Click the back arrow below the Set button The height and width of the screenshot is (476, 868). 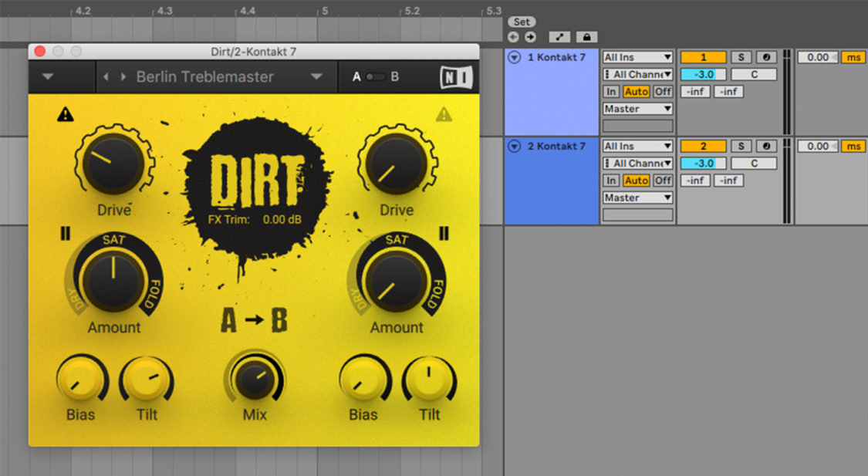512,36
